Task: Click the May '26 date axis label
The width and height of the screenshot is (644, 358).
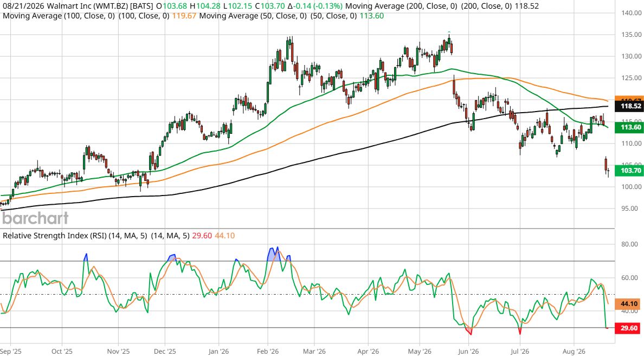Action: pyautogui.click(x=420, y=352)
